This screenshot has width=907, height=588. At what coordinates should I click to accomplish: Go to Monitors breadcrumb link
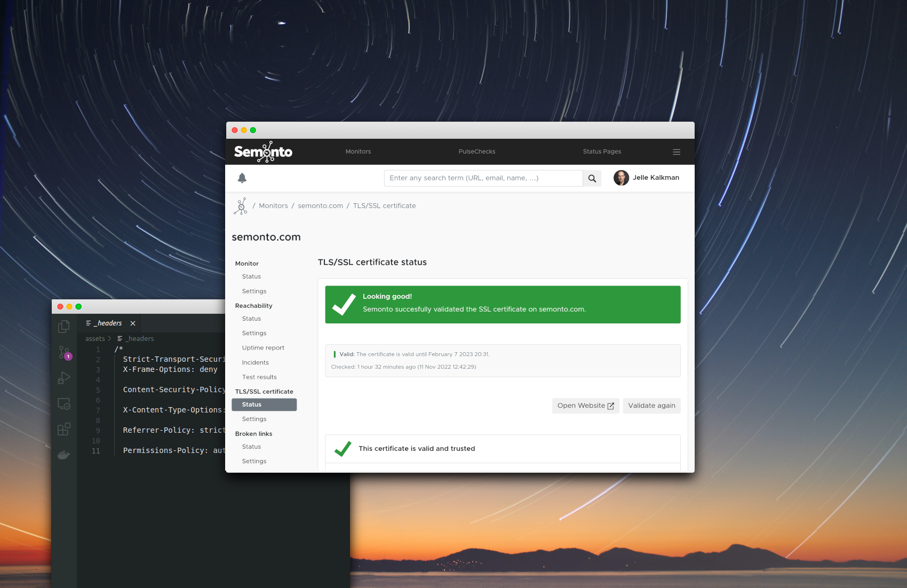tap(273, 206)
